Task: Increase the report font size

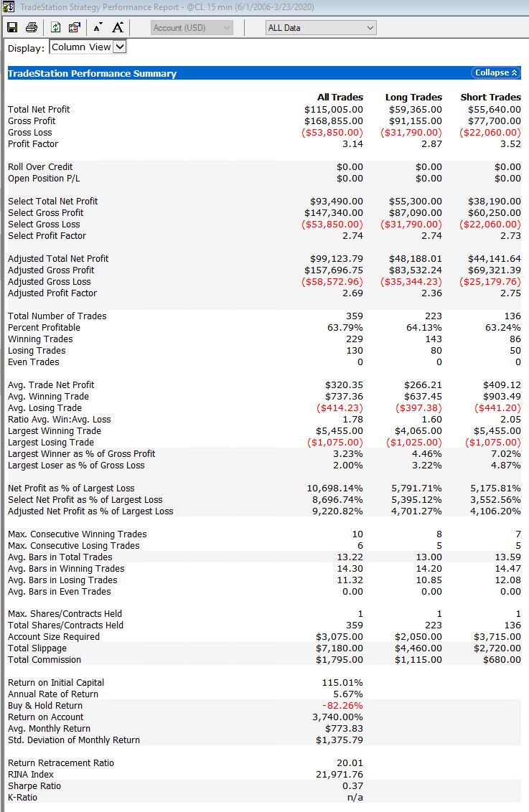Action: click(118, 28)
